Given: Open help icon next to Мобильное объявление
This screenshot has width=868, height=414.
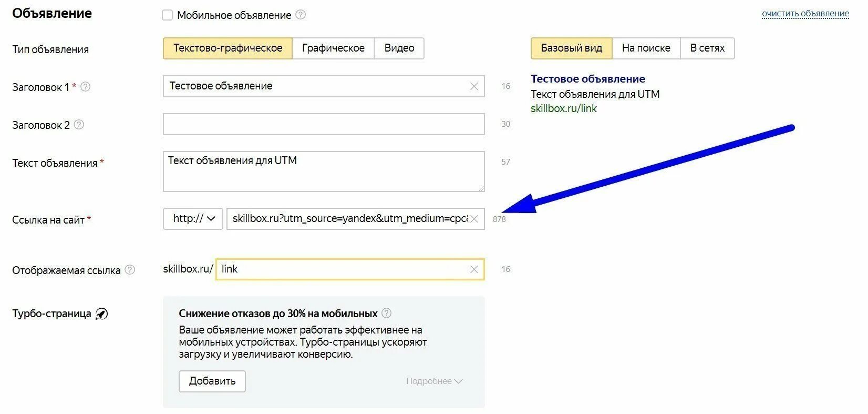Looking at the screenshot, I should [301, 15].
